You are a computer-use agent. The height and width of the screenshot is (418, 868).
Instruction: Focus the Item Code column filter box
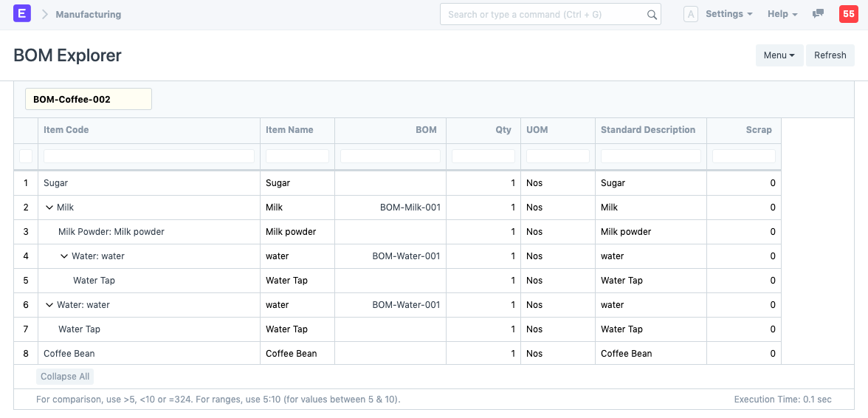(x=149, y=156)
